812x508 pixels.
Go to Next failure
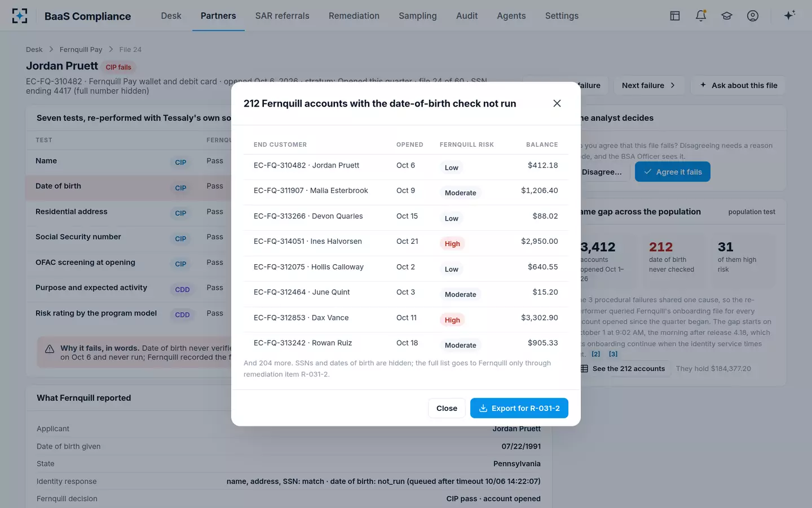[x=649, y=85]
